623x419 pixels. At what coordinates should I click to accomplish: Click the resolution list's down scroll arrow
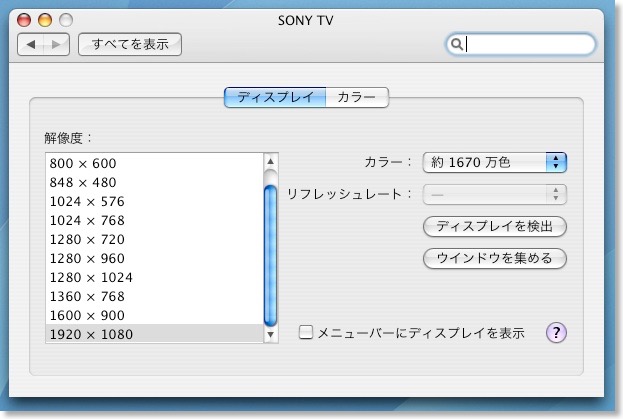(271, 334)
